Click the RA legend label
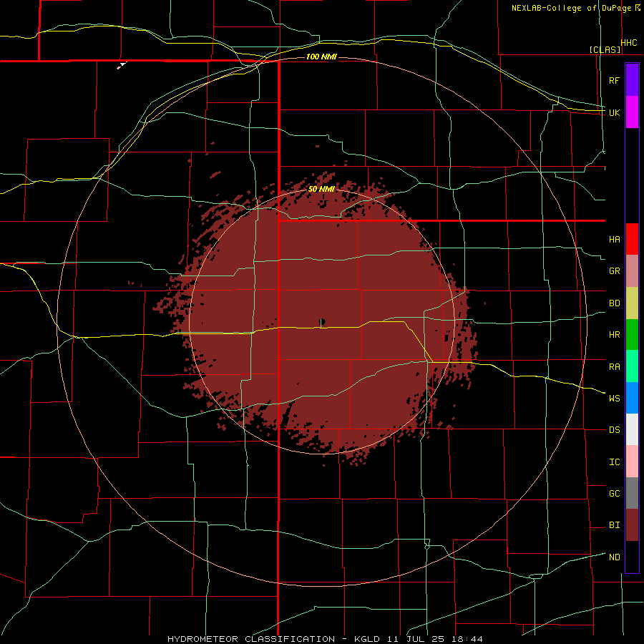644x644 pixels. point(614,366)
